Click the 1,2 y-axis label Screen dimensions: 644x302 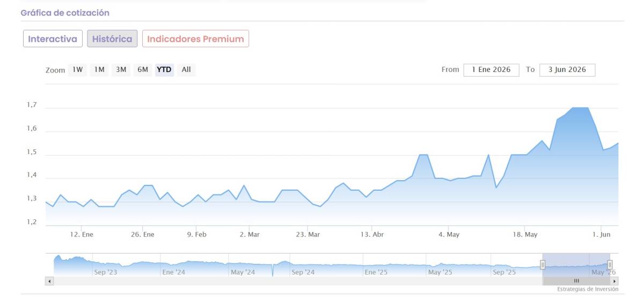[32, 222]
